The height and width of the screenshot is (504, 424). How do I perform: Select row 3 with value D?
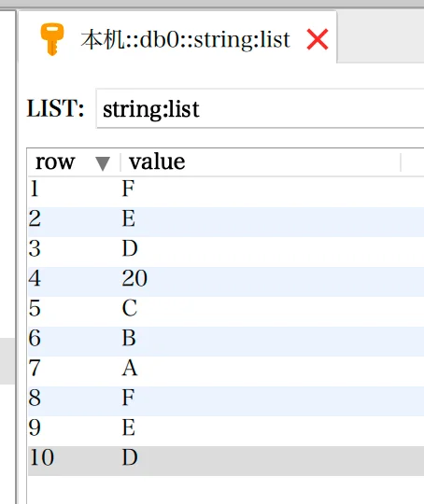(x=226, y=249)
